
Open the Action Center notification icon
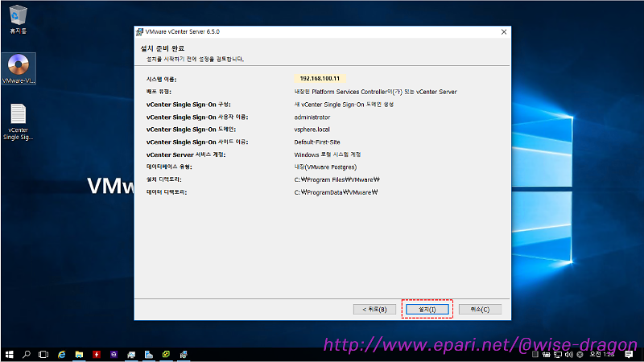coord(629,355)
